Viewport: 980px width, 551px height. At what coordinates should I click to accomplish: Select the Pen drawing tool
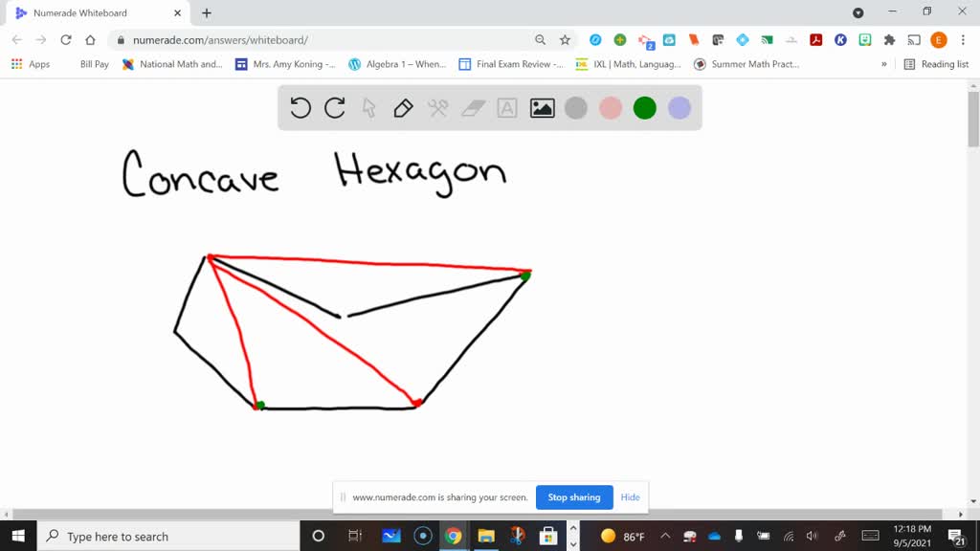point(402,108)
